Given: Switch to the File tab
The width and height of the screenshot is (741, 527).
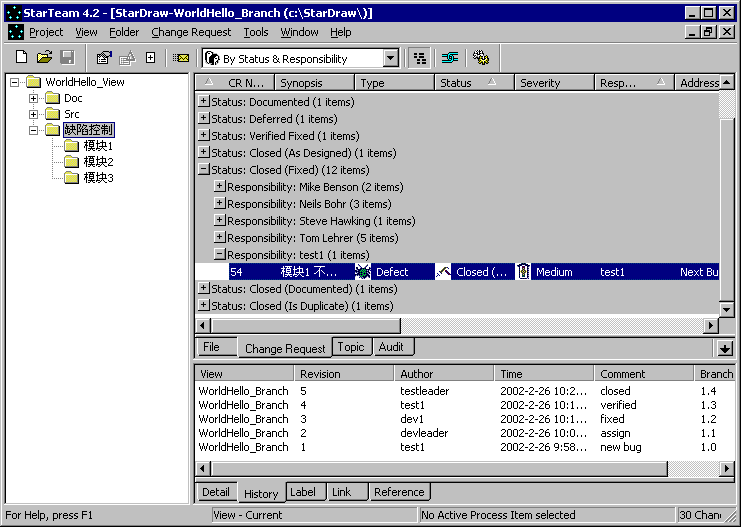Looking at the screenshot, I should [x=215, y=347].
